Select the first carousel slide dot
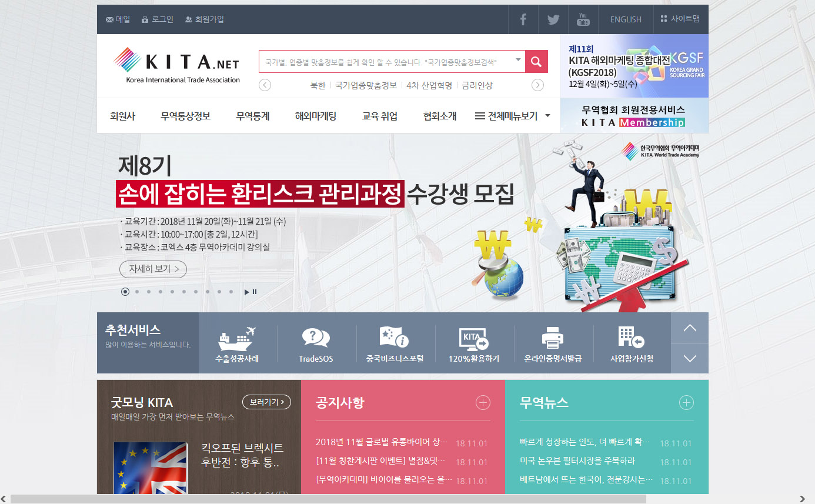Screen dimensions: 815x504 [125, 292]
